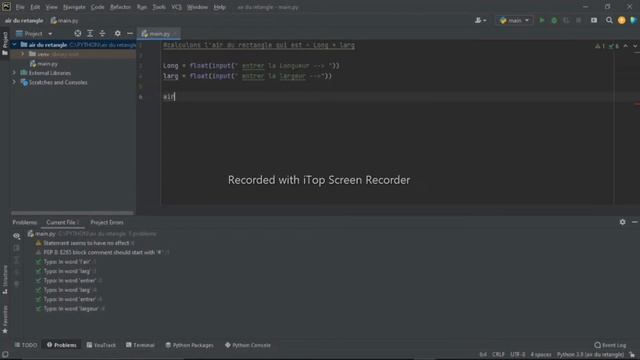This screenshot has height=360, width=640.
Task: Click the CRLF line separator status entry
Action: click(x=498, y=354)
